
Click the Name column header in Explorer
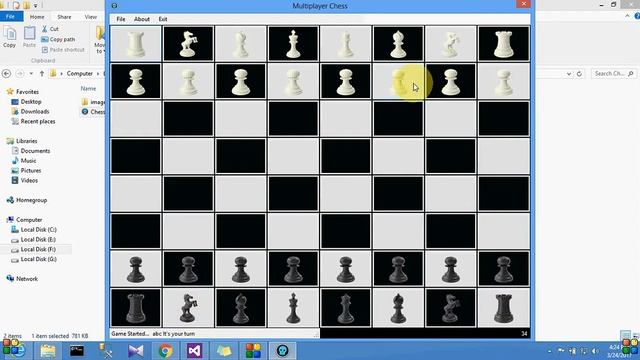[88, 89]
